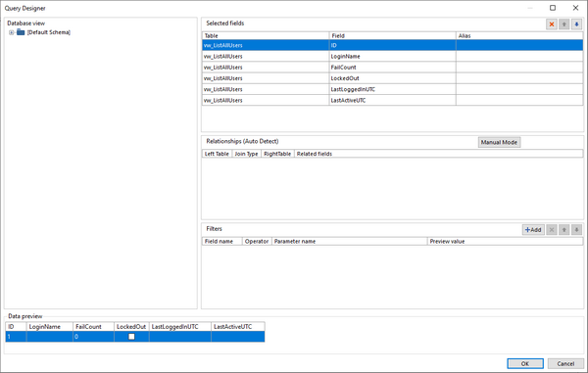This screenshot has width=588, height=373.
Task: Click the Filters delete X icon
Action: [x=551, y=229]
